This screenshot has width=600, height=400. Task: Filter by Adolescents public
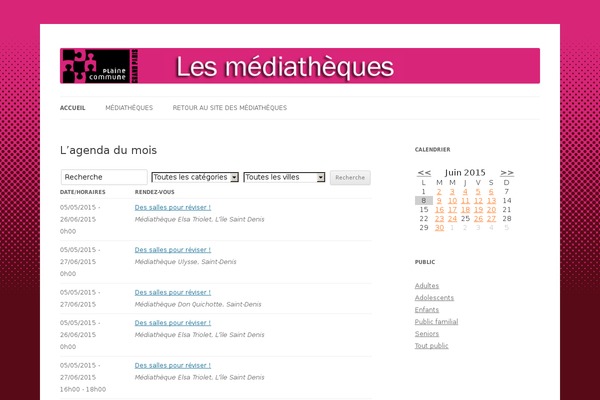(434, 298)
